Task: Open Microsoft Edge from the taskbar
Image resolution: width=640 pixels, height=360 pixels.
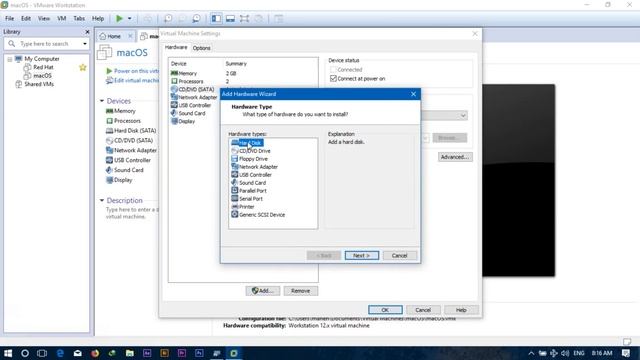Action: coord(60,353)
